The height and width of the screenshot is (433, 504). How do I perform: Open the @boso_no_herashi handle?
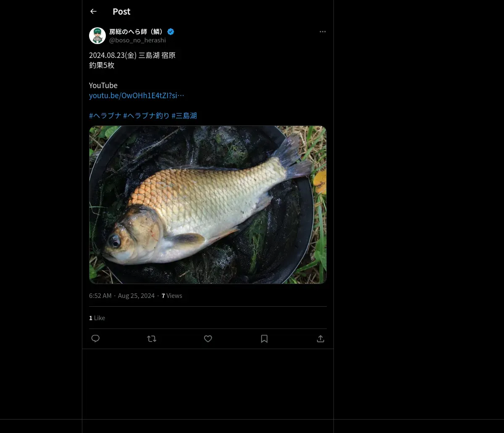pos(137,40)
